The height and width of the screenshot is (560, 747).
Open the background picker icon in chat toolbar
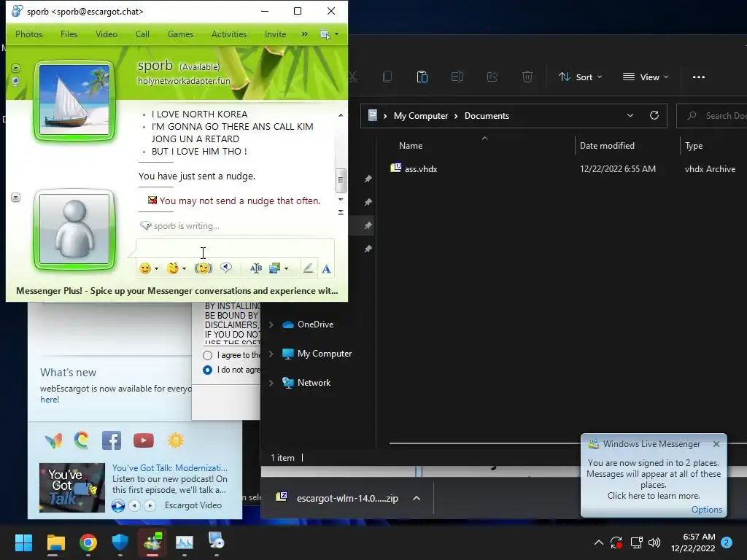(x=275, y=268)
